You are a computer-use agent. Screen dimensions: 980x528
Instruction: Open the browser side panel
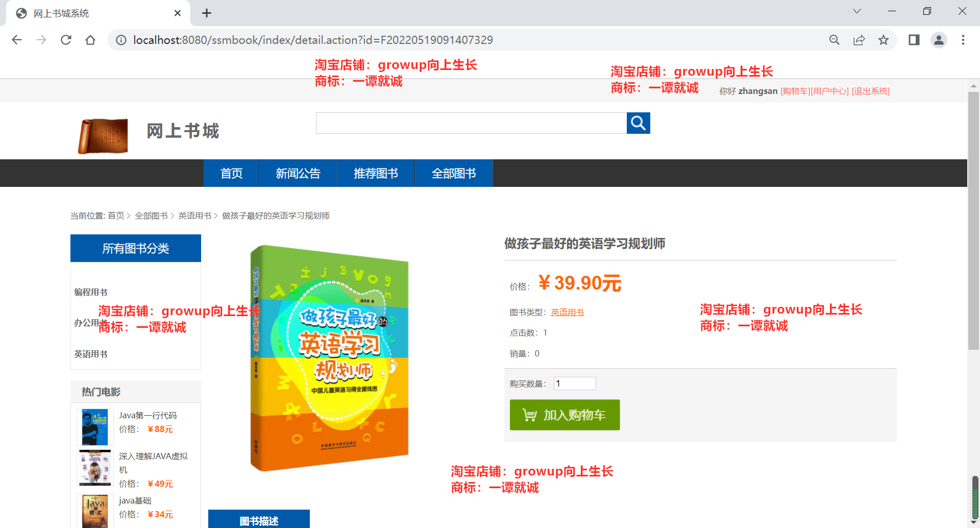click(914, 40)
